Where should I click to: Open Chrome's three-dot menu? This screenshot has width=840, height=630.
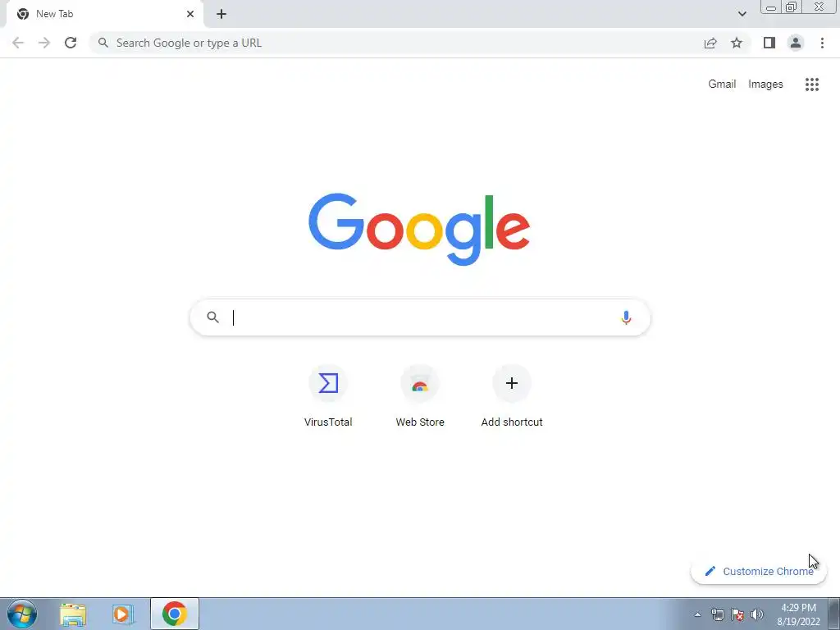click(822, 43)
